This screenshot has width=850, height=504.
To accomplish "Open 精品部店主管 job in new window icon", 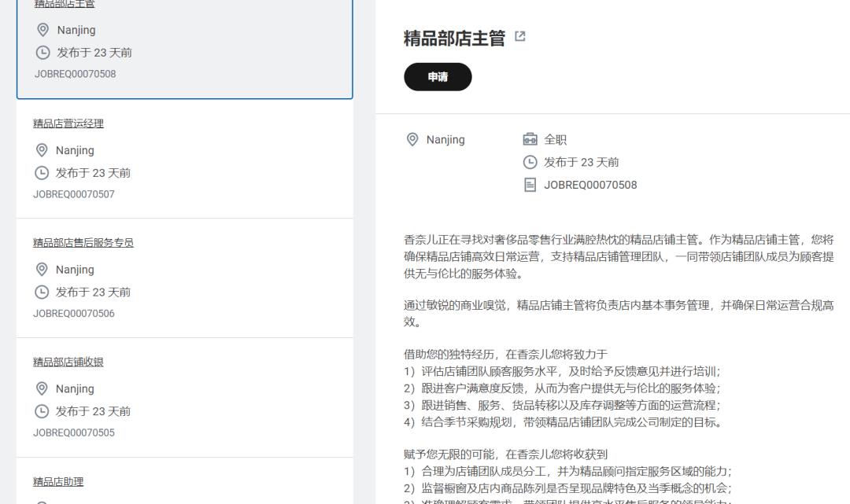I will click(x=520, y=36).
